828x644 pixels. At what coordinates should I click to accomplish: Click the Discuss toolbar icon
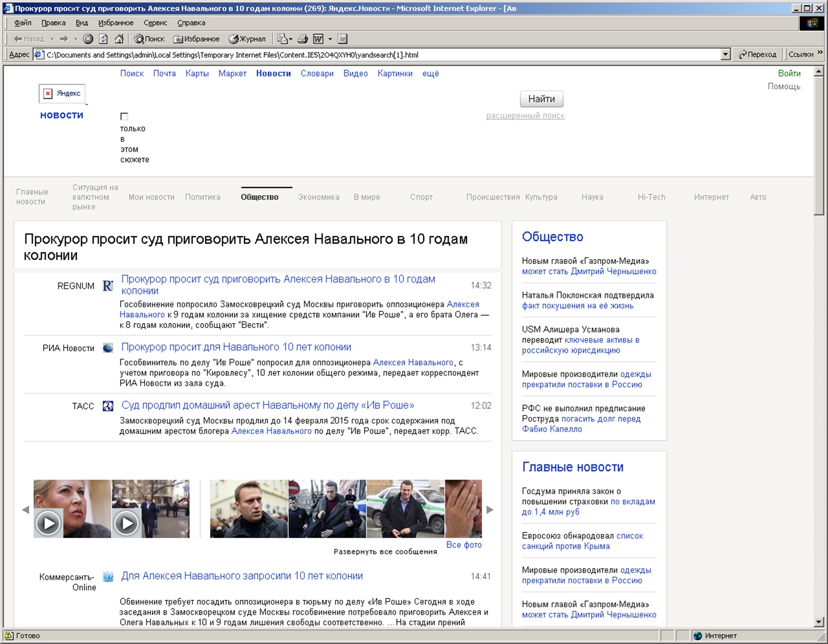(343, 39)
